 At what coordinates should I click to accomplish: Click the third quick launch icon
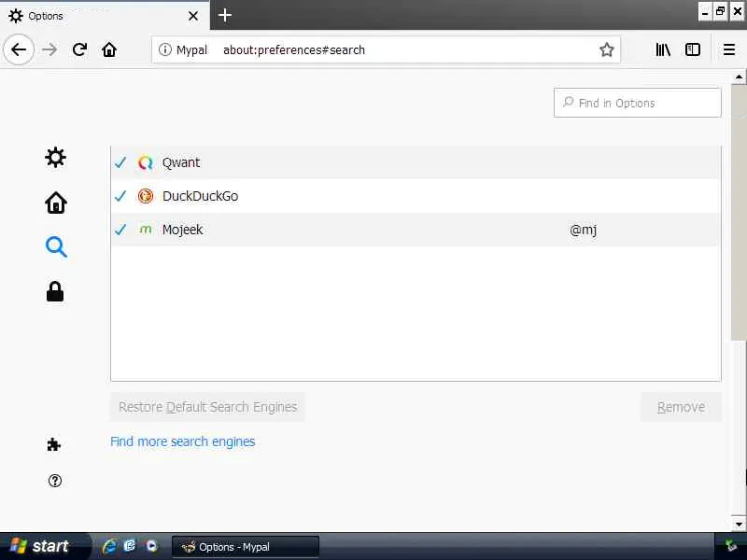coord(151,546)
